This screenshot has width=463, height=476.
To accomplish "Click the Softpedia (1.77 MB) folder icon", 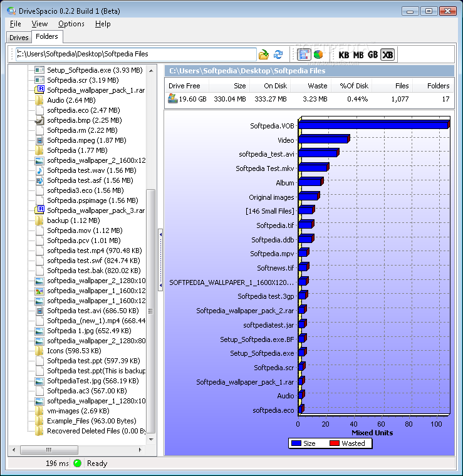I will pos(39,150).
